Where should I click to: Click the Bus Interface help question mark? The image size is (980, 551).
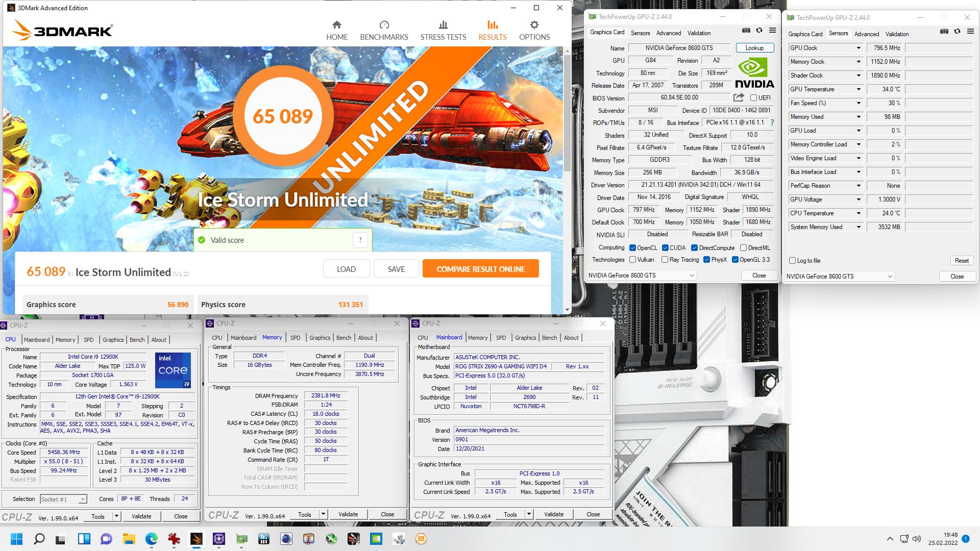[x=772, y=122]
